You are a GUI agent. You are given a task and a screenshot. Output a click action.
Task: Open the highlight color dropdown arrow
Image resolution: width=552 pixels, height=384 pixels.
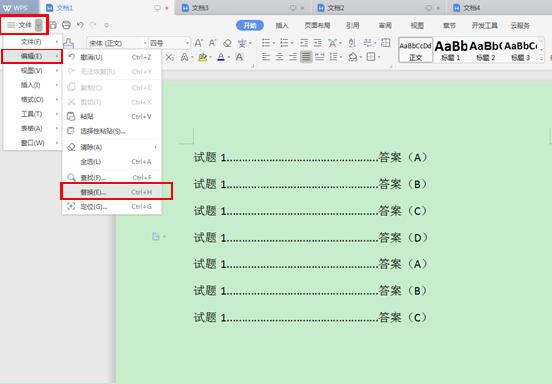[x=211, y=57]
